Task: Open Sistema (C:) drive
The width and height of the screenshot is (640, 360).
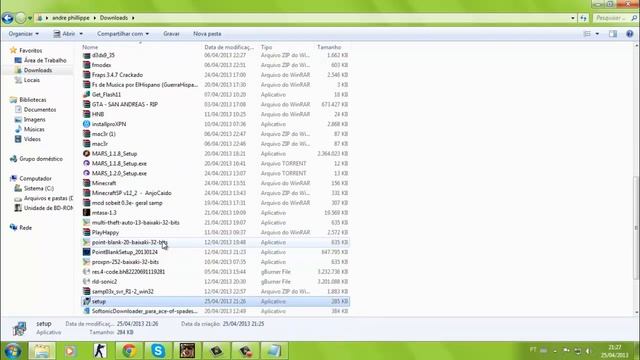Action: (38, 188)
